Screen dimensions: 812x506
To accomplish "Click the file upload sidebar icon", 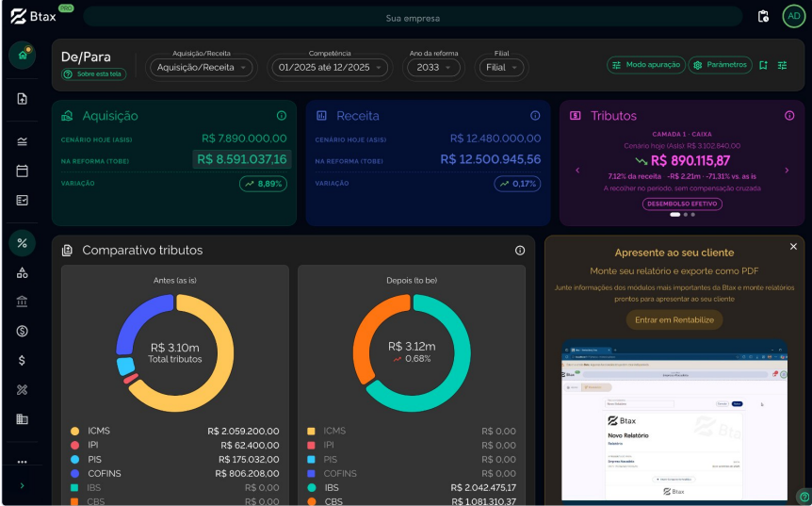I will 23,99.
